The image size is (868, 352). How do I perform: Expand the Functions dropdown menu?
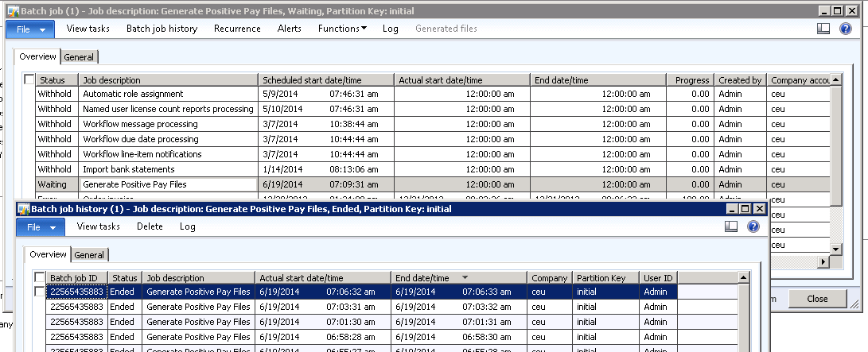pos(342,29)
